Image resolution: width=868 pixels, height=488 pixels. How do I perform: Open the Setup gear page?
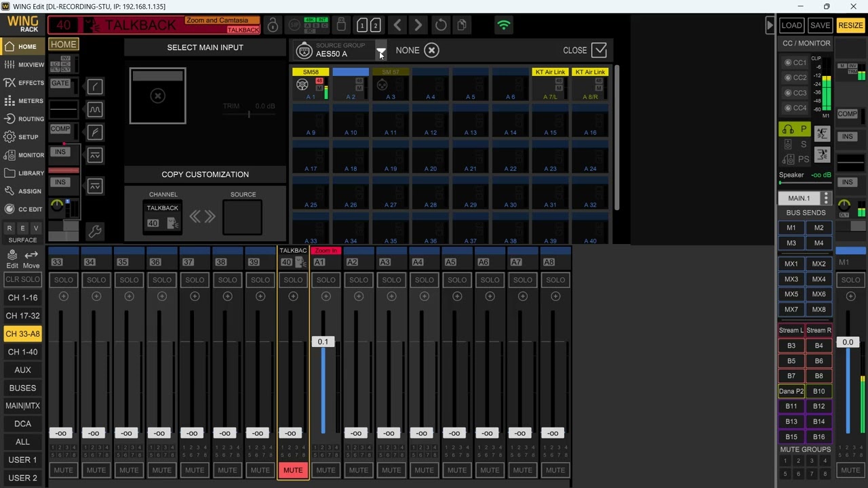(23, 137)
